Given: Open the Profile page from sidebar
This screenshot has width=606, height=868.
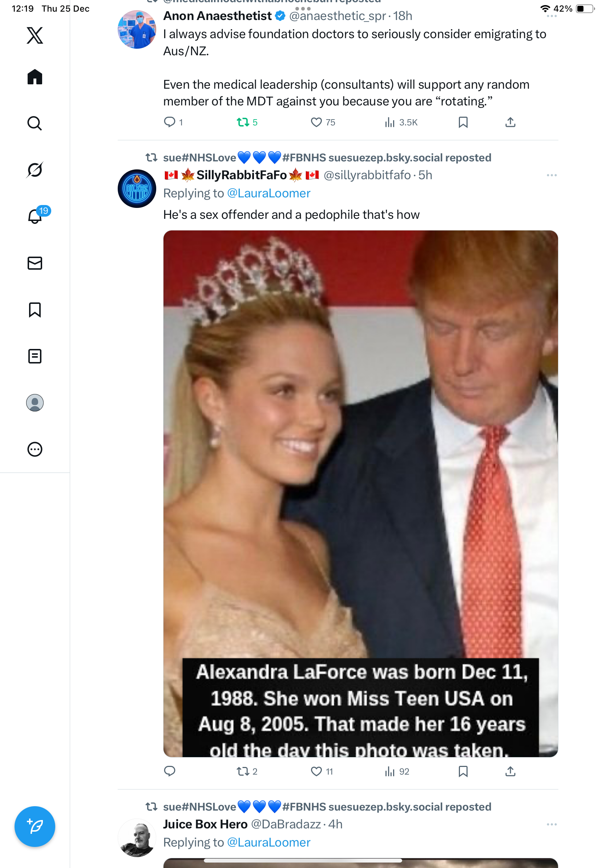Looking at the screenshot, I should click(x=35, y=403).
